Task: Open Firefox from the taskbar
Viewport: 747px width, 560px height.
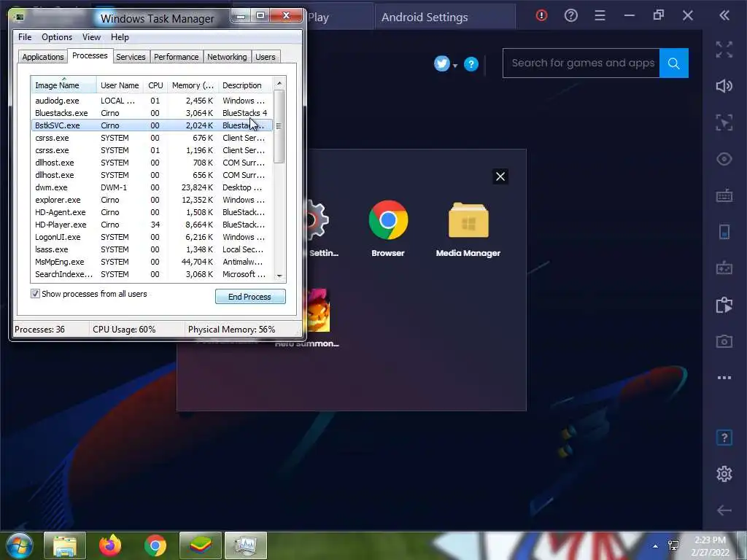Action: click(x=110, y=545)
